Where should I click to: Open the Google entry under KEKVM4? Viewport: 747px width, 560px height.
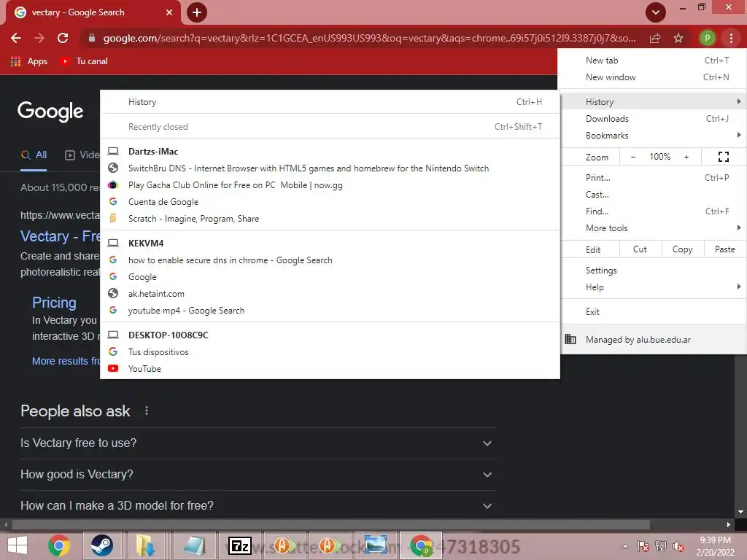[x=330, y=277]
